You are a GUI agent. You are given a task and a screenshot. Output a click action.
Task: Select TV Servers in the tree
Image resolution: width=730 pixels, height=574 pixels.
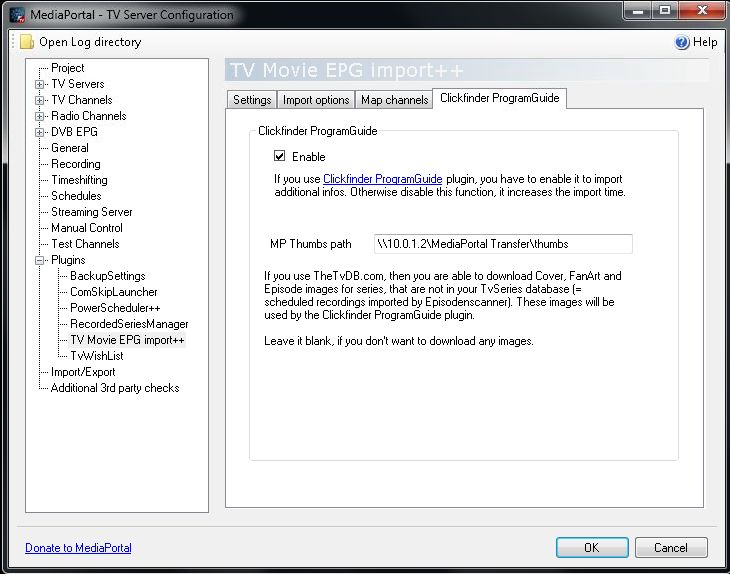pyautogui.click(x=78, y=84)
